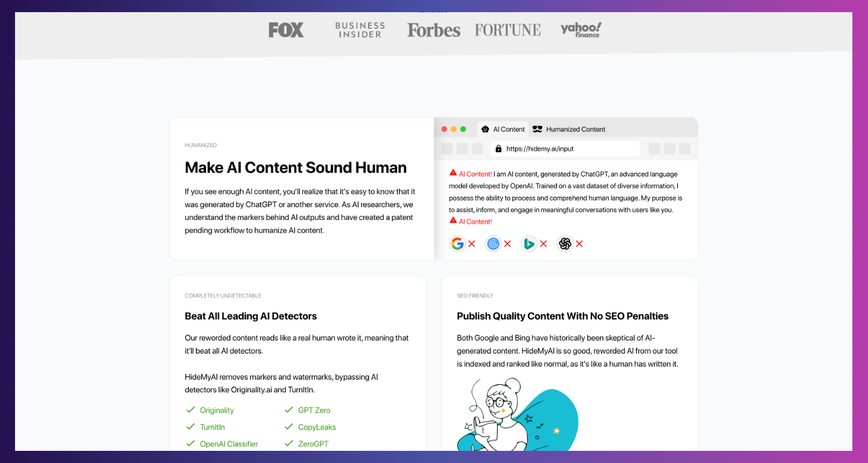Screen dimensions: 868x463
Task: Click the green checkmark next to TurnItIn
Action: [190, 427]
